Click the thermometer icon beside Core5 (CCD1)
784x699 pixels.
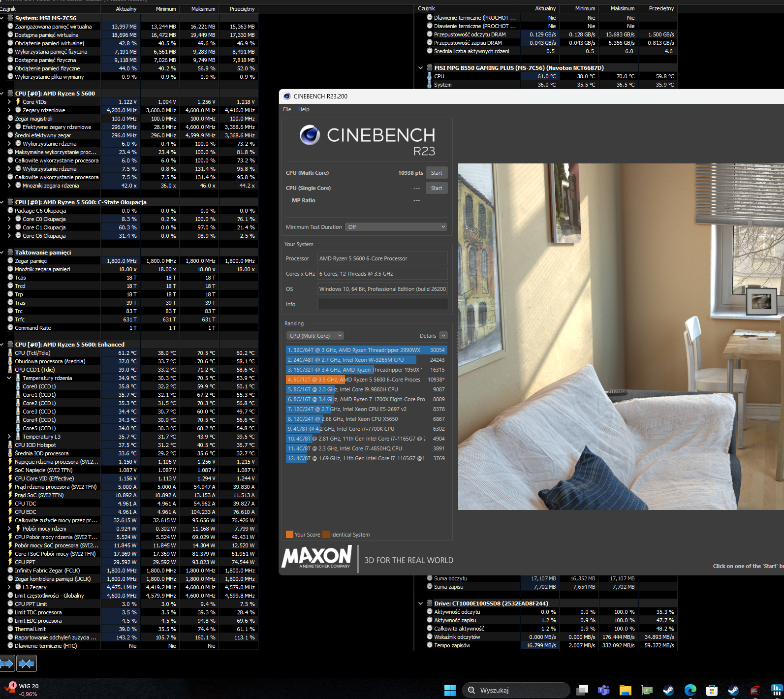(18, 428)
